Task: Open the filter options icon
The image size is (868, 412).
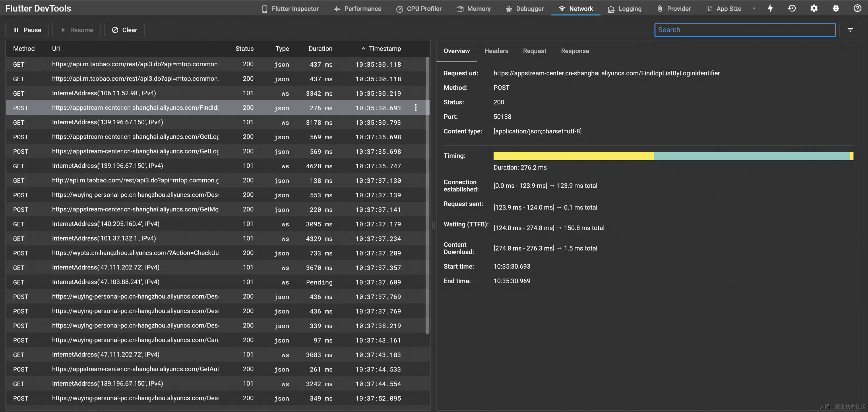Action: [x=850, y=30]
